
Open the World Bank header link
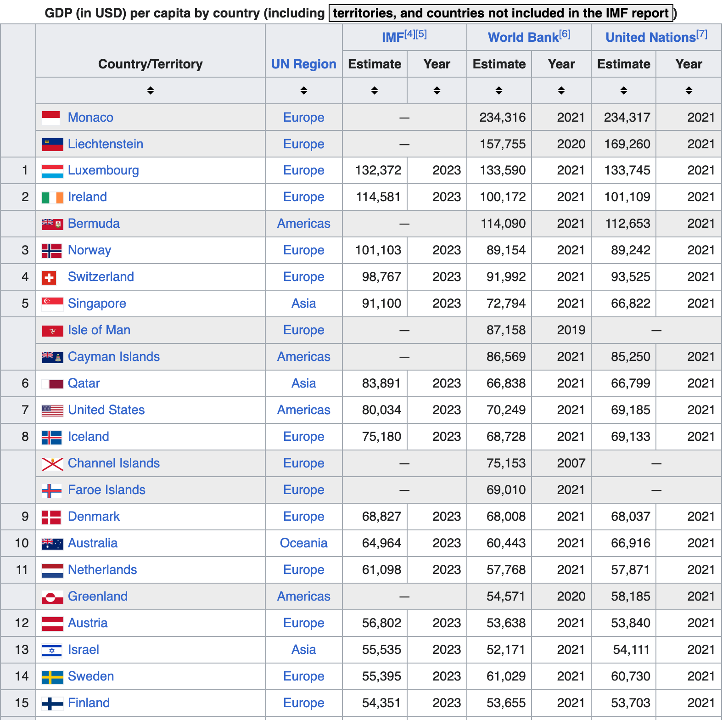[523, 38]
